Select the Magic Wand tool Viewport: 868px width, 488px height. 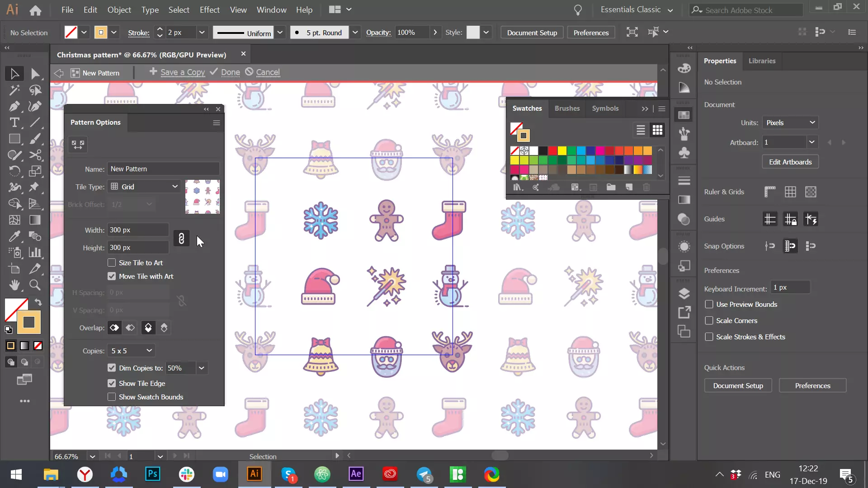pos(14,90)
